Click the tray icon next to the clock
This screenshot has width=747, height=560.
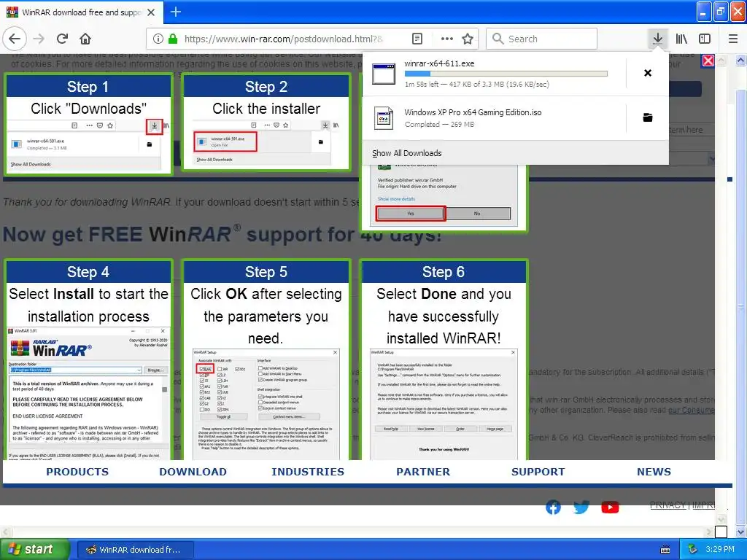coord(693,549)
